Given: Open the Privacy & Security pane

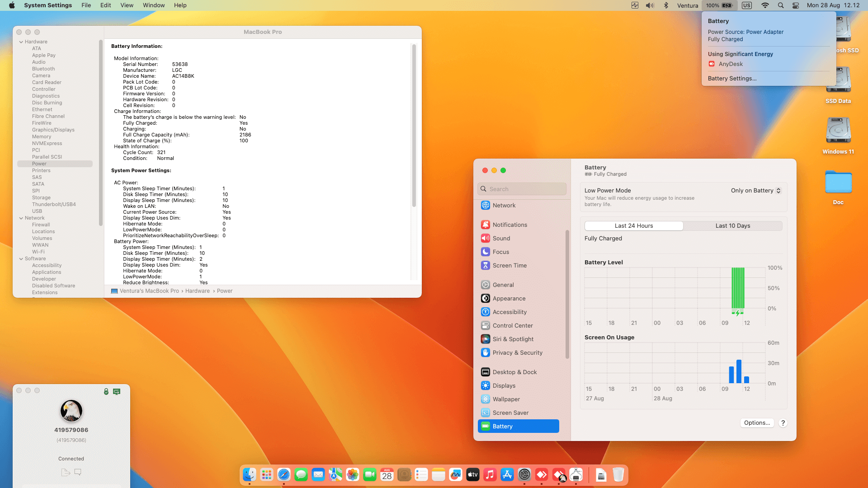Looking at the screenshot, I should pyautogui.click(x=517, y=352).
